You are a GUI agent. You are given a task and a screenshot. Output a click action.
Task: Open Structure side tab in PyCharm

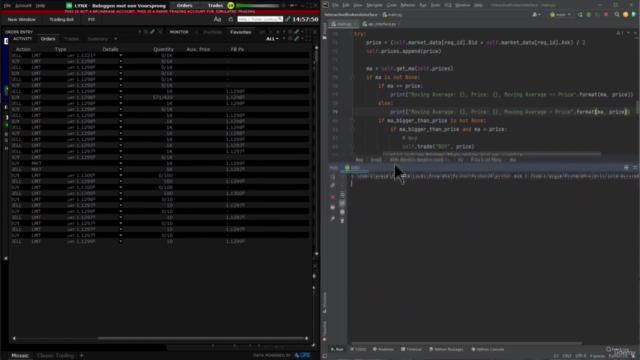(x=324, y=303)
